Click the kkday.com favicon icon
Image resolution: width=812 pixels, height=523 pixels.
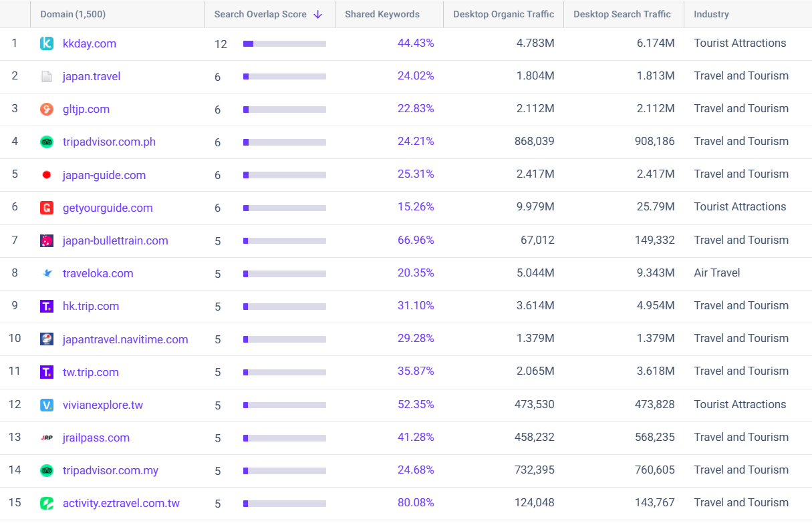tap(47, 43)
